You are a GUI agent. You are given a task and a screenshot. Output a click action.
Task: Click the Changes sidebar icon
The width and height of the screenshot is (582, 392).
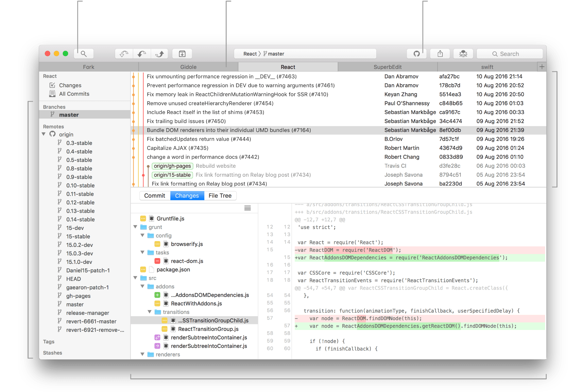pyautogui.click(x=52, y=85)
